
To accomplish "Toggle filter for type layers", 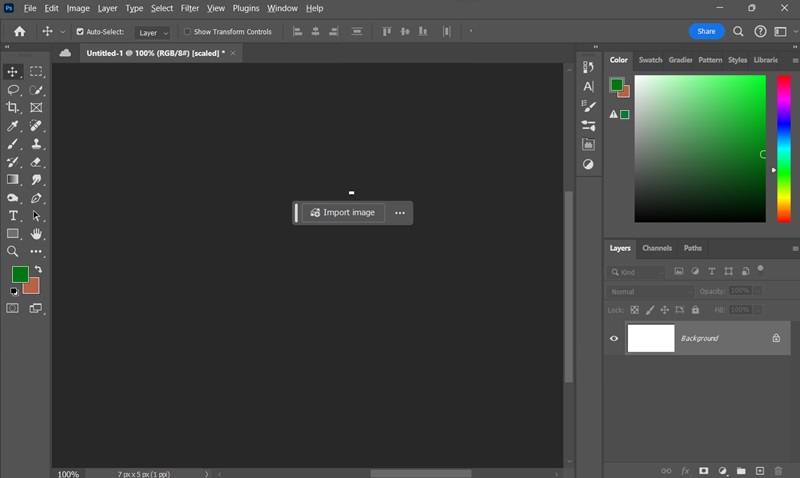I will (x=712, y=271).
